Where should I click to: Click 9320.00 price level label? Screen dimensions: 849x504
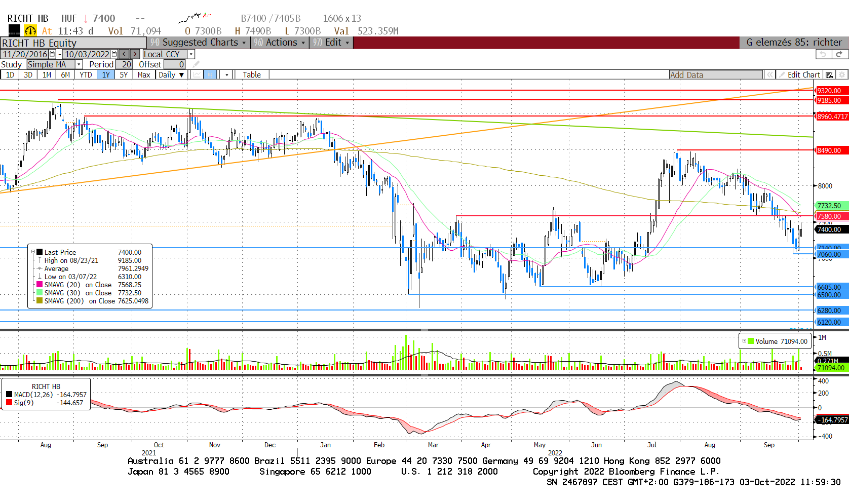tap(831, 91)
